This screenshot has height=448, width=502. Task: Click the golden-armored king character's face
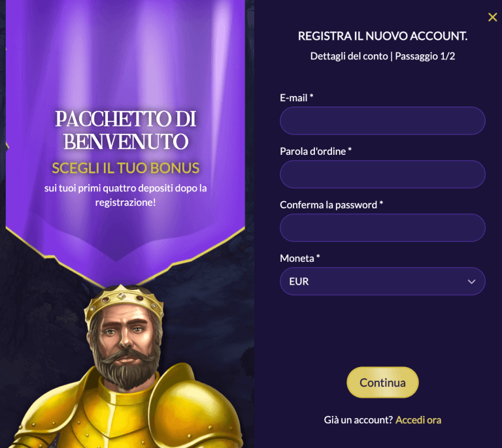click(125, 341)
